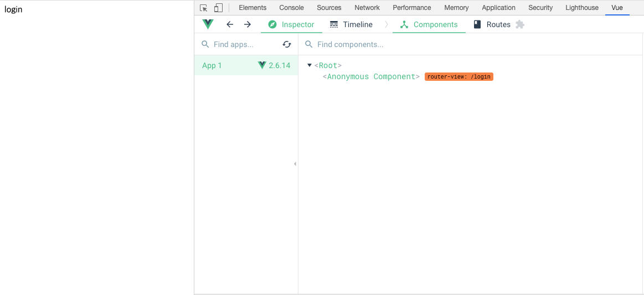Click the 2.6.14 Vue version label
The image size is (644, 295).
point(279,65)
